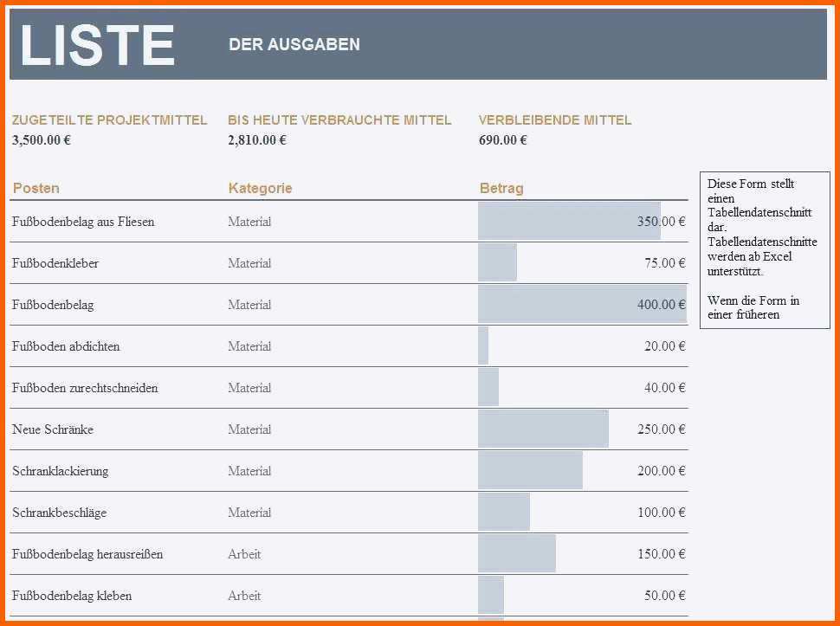Click the LISTE title banner

tap(418, 44)
